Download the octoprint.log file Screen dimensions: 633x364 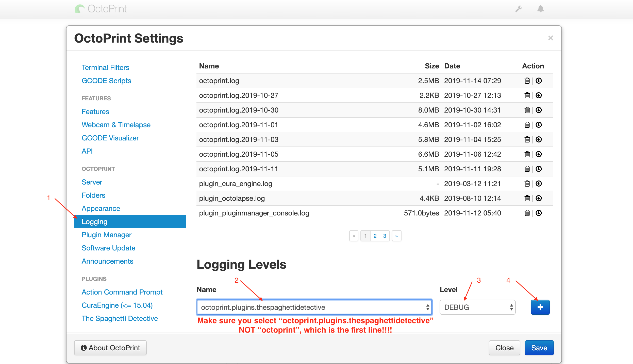pyautogui.click(x=539, y=81)
